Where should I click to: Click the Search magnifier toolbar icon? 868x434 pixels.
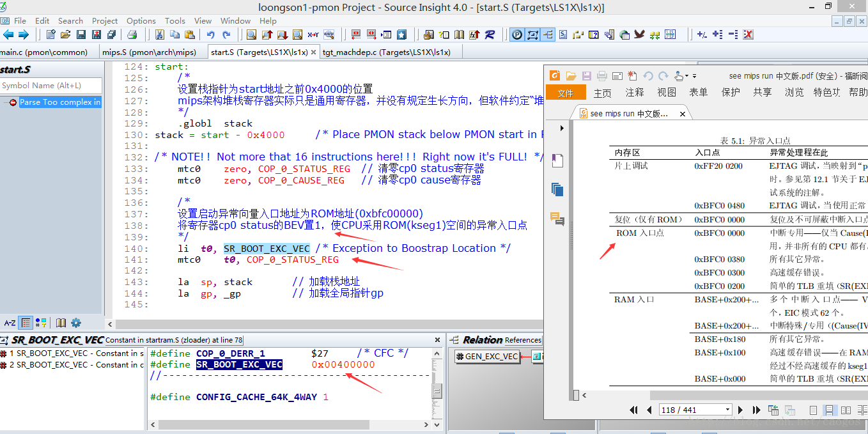click(x=252, y=35)
